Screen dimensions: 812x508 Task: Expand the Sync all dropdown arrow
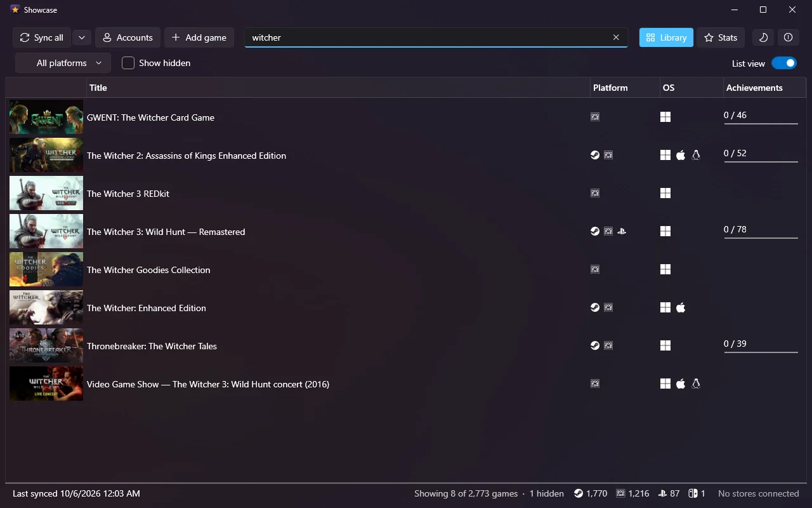click(82, 37)
